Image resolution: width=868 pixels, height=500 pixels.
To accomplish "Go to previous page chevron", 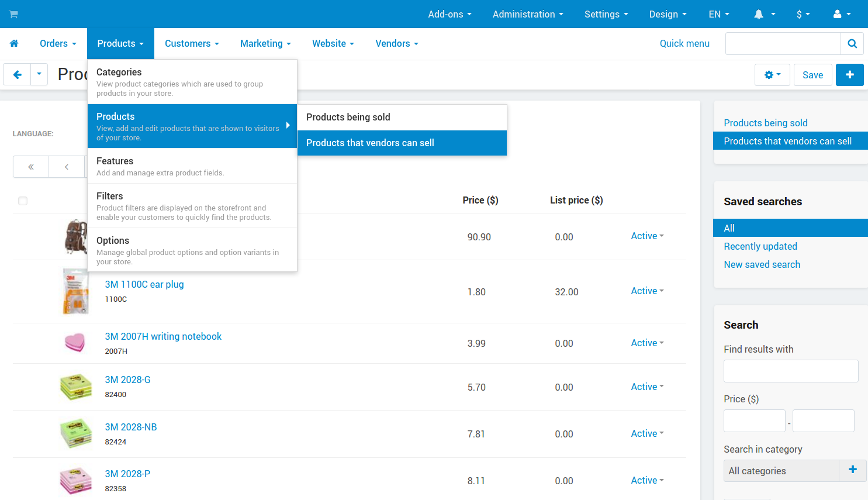I will point(67,167).
